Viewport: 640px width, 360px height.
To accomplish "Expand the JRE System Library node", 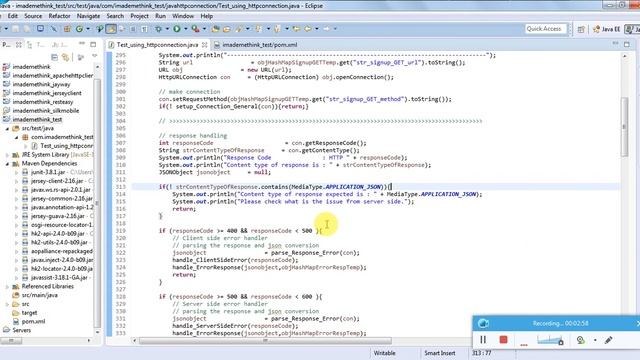I will click(7, 155).
